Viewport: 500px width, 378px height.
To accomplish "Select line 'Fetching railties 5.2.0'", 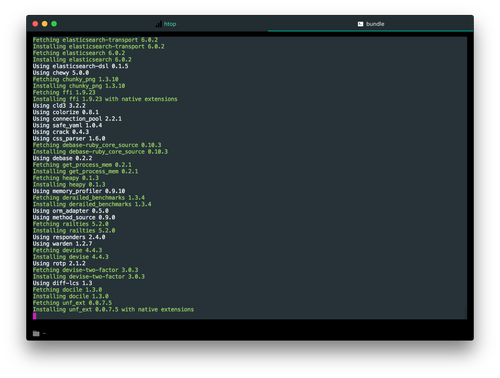I will (71, 224).
